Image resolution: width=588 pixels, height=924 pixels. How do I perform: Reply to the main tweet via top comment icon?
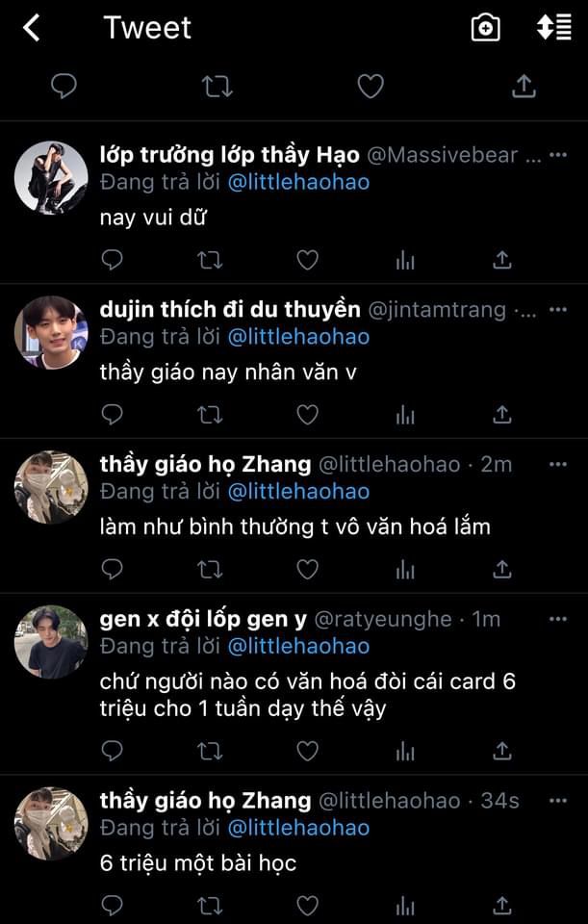(64, 87)
